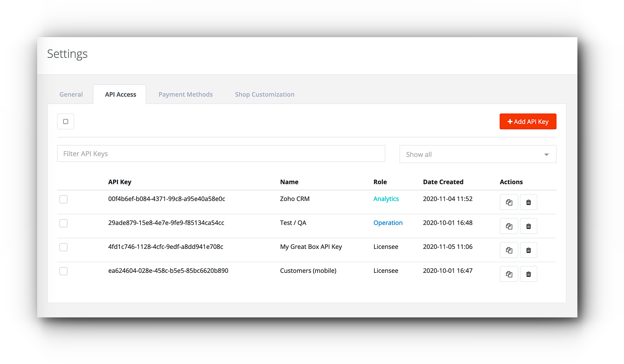The width and height of the screenshot is (624, 364).
Task: Copy the Customers (mobile) API key
Action: tap(509, 274)
